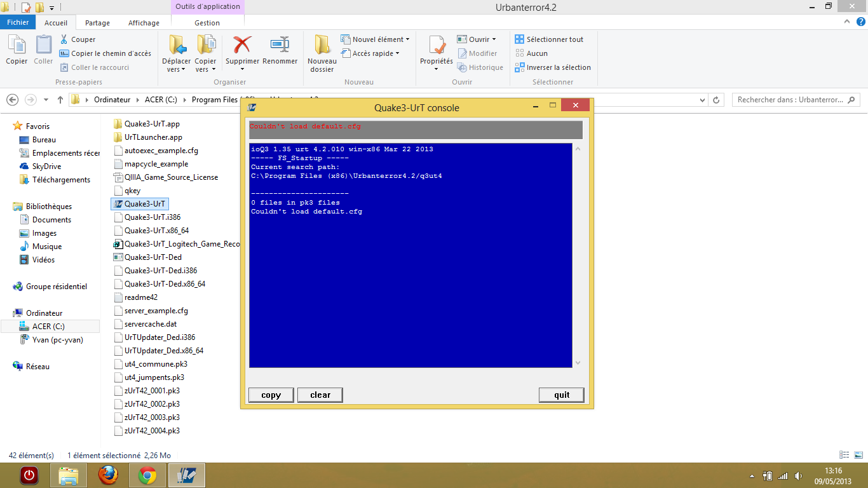Screen dimensions: 868x488
Task: Select the autoexec_example.cfg file
Action: 156,151
